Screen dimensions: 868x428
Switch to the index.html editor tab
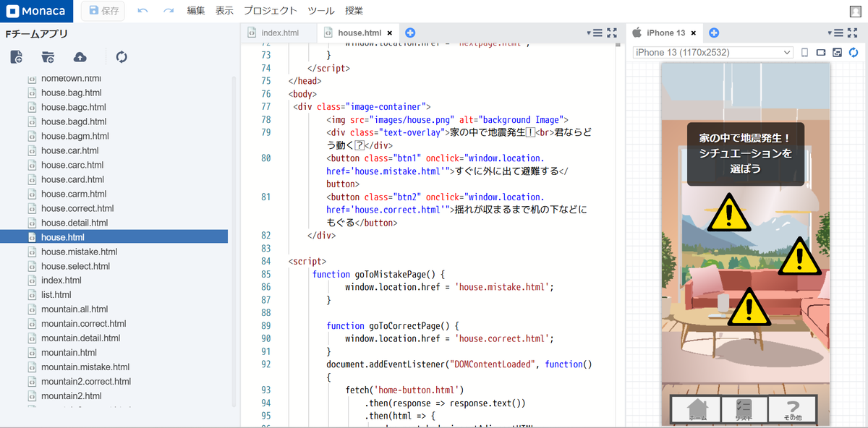279,33
